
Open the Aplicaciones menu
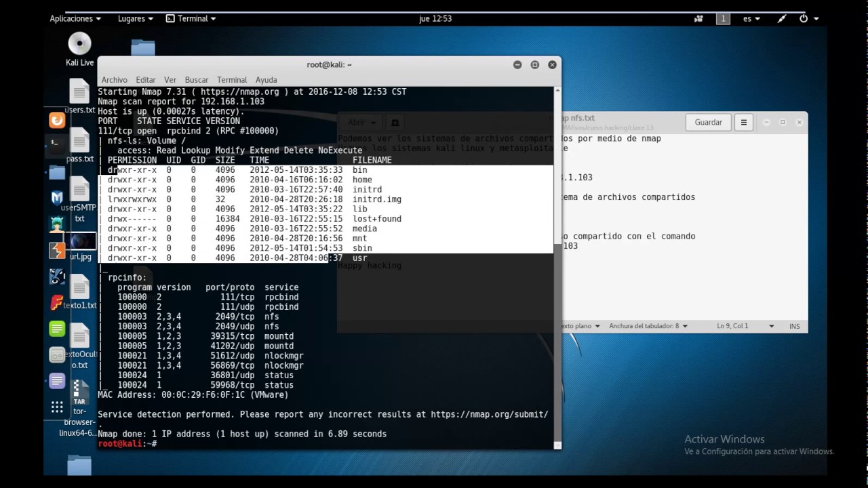75,19
